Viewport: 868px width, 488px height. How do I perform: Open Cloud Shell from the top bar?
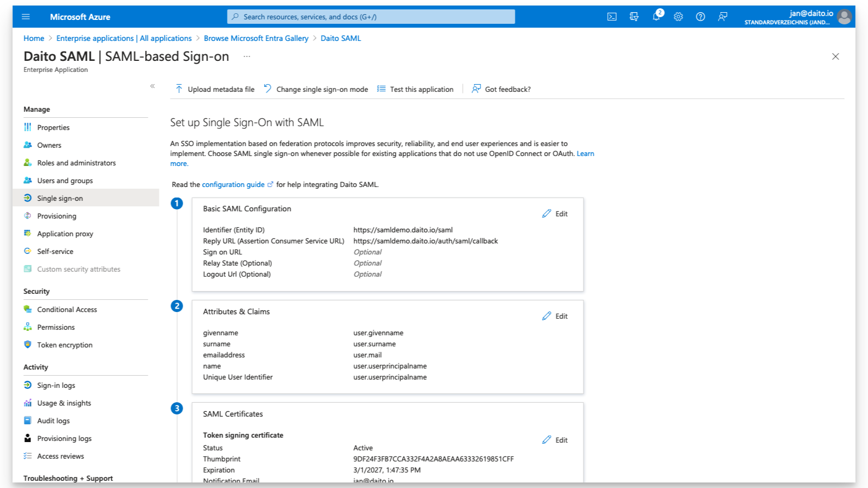612,17
